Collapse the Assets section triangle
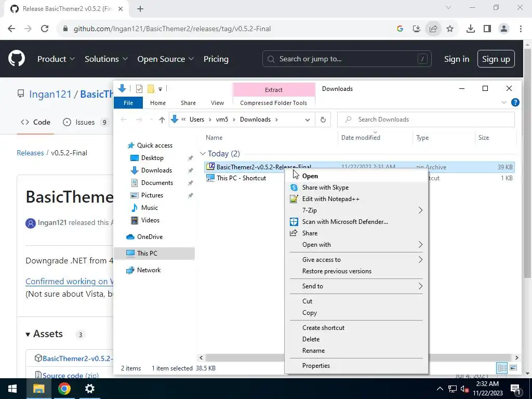The width and height of the screenshot is (532, 399). [28, 335]
